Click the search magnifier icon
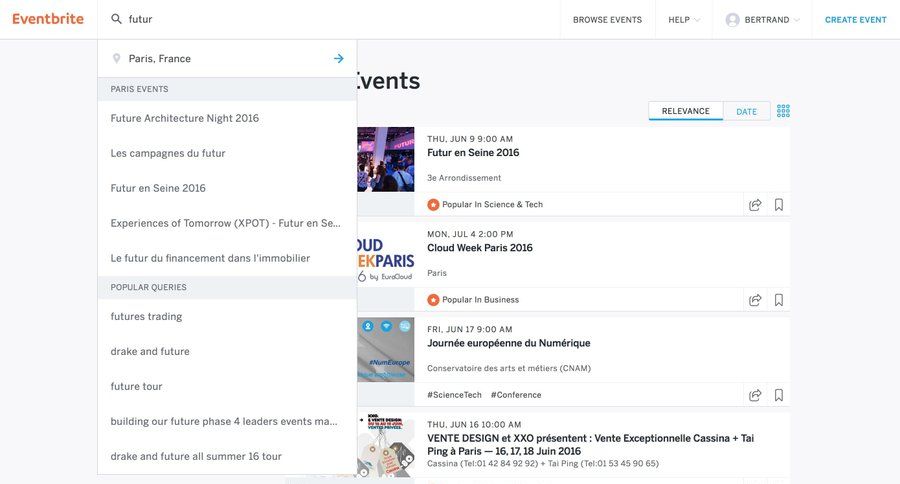Image resolution: width=900 pixels, height=484 pixels. tap(116, 19)
